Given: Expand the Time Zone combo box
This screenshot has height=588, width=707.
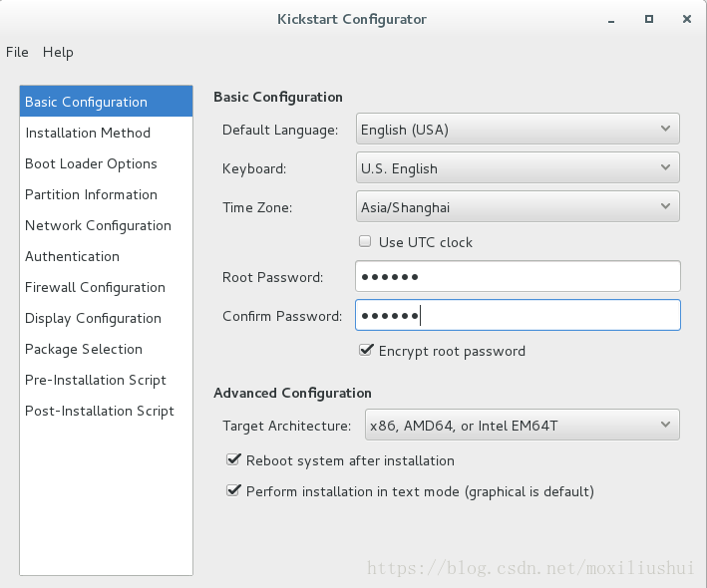Looking at the screenshot, I should (518, 207).
